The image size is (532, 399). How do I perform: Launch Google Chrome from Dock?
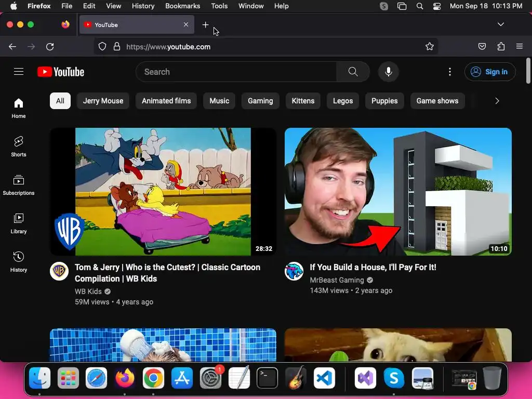[153, 378]
